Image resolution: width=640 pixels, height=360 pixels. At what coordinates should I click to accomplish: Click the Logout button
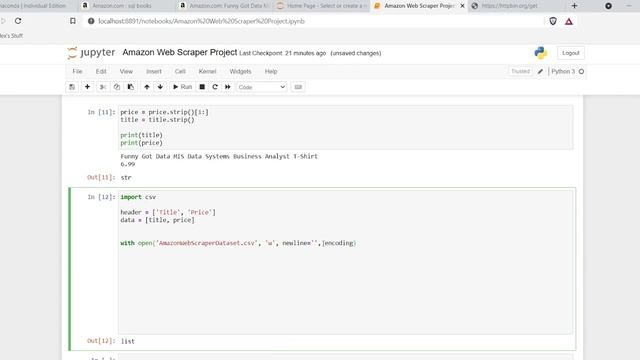pos(571,53)
